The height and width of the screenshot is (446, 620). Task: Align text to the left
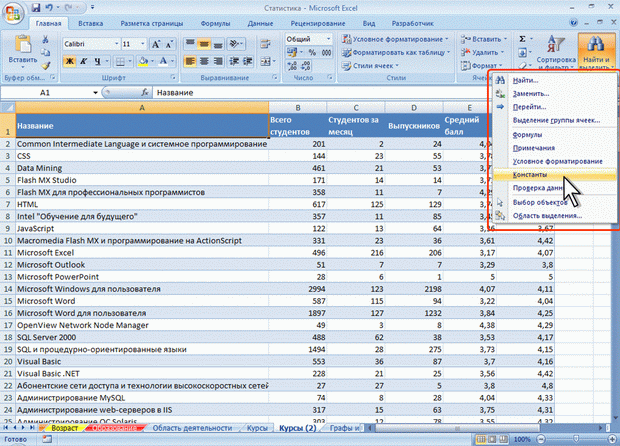click(x=190, y=61)
